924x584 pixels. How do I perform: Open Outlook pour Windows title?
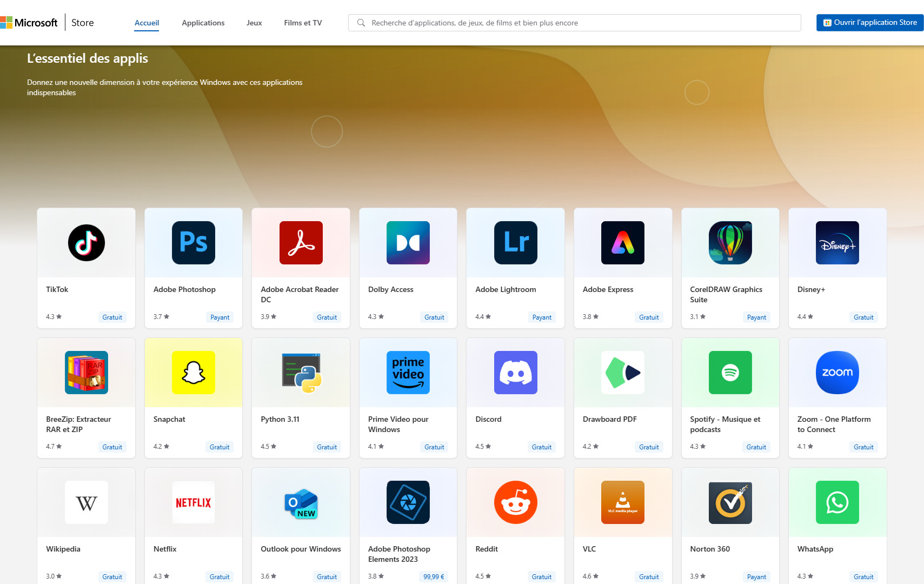[x=301, y=549]
